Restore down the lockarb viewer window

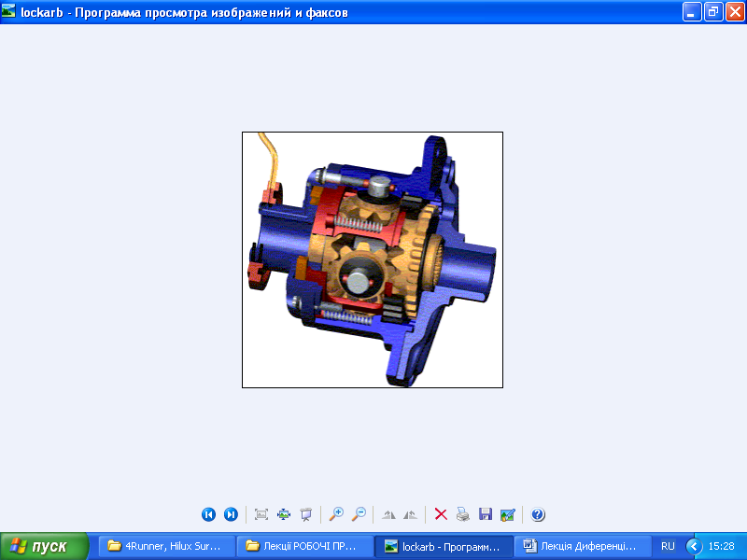713,12
